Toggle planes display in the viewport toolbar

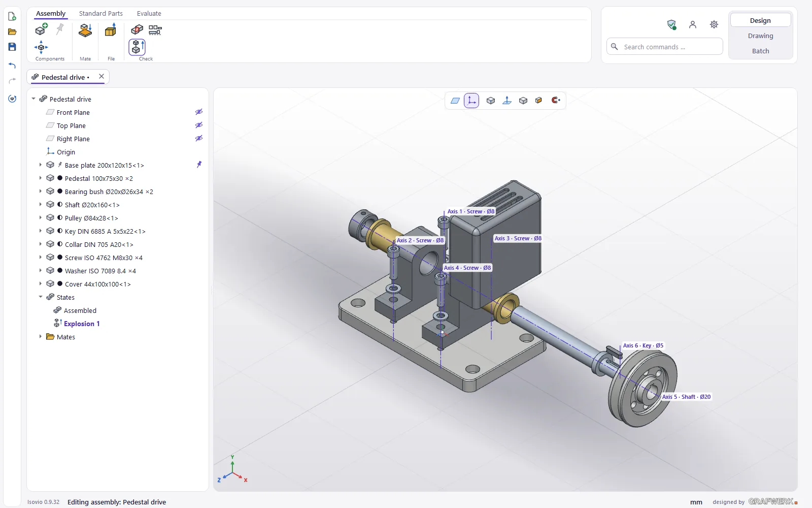pos(455,101)
